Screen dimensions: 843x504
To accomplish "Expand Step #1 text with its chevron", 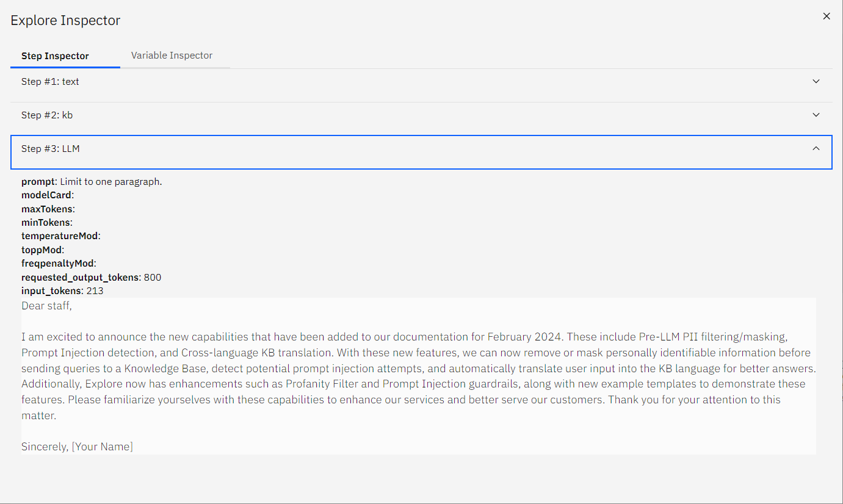I will pos(816,81).
